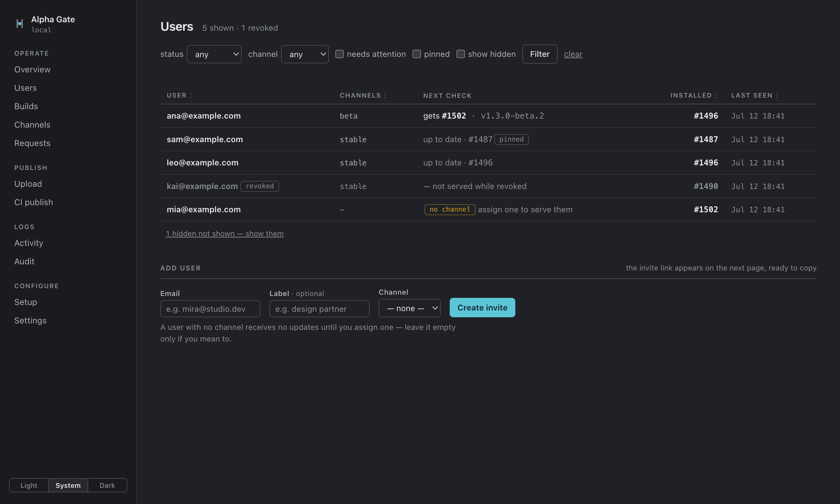Click 'not served while revoked' text

[479, 186]
